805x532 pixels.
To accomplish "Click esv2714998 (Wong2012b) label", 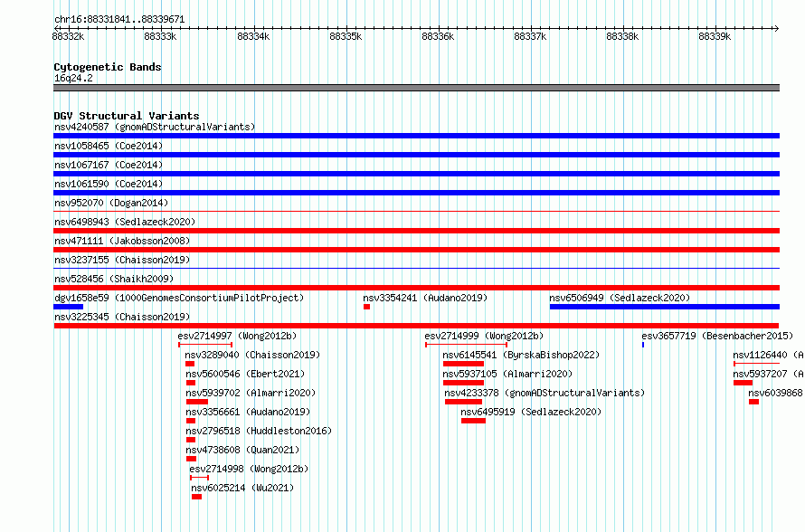I will pos(249,469).
